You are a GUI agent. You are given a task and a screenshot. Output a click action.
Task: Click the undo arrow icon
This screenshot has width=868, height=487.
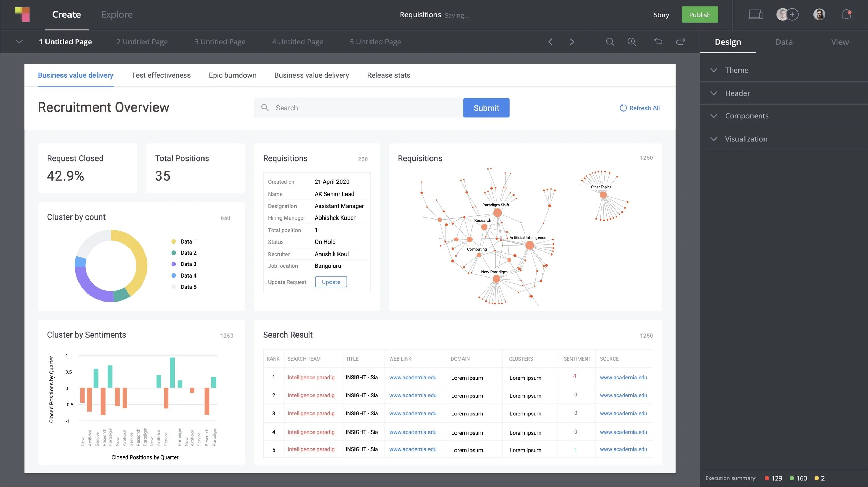pos(658,42)
